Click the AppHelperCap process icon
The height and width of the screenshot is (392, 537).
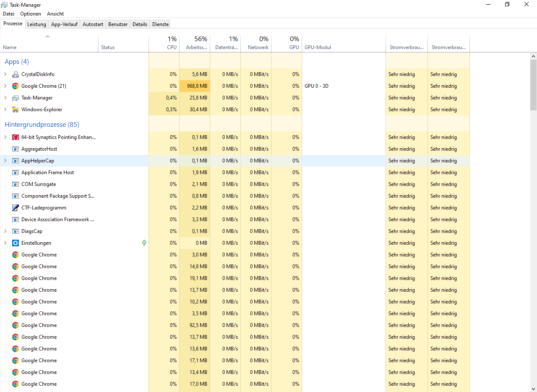pos(16,161)
